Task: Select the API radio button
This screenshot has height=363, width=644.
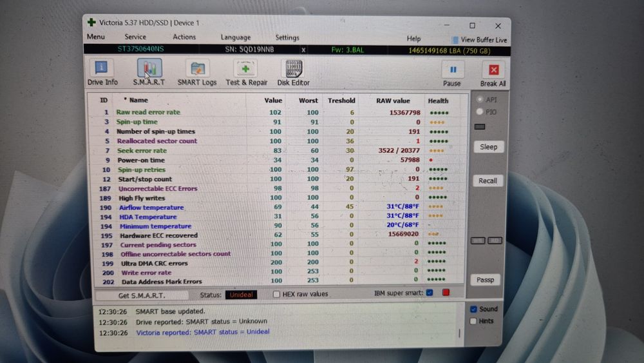Action: [479, 99]
